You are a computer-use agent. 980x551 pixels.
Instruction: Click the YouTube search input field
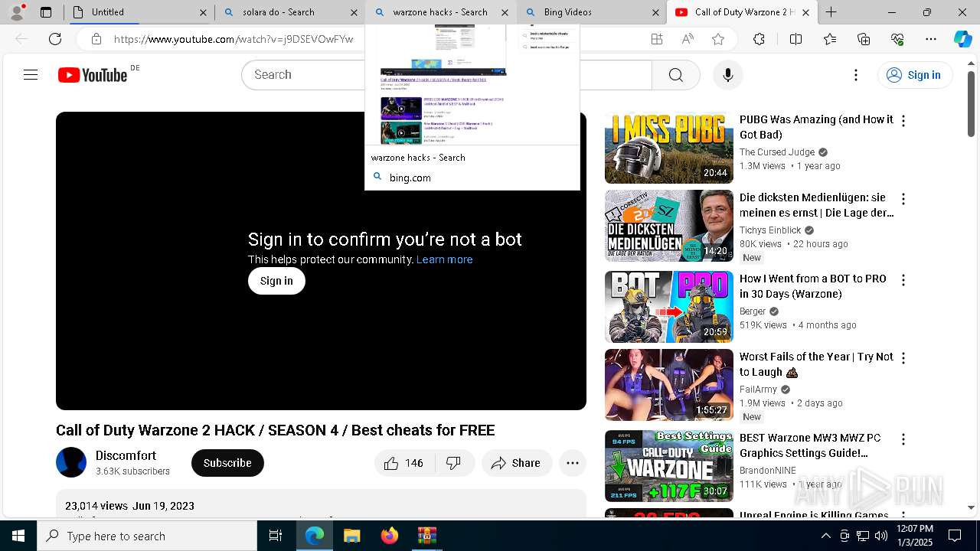pyautogui.click(x=446, y=75)
